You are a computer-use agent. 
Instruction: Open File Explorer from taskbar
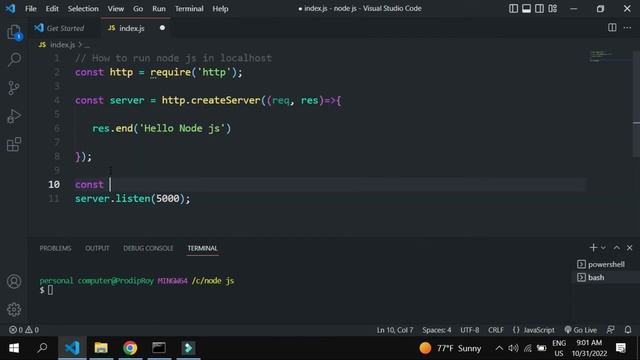pyautogui.click(x=101, y=348)
